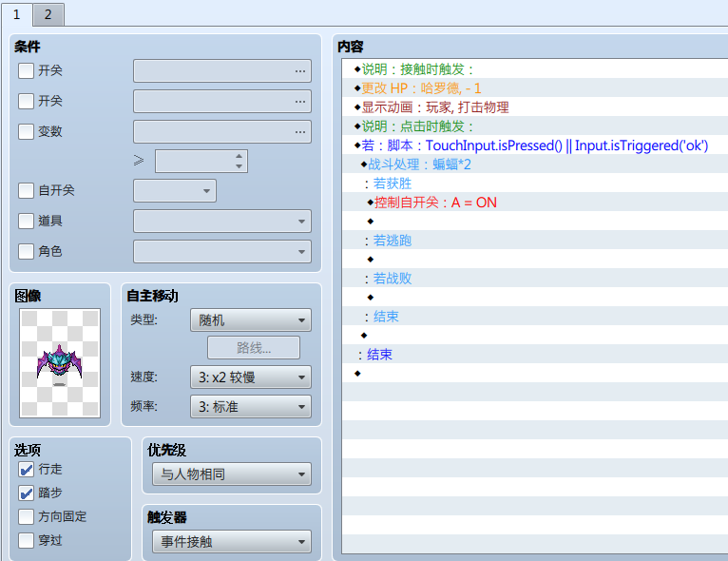Enable the 道具 condition checkbox
The image size is (728, 561).
pos(26,221)
